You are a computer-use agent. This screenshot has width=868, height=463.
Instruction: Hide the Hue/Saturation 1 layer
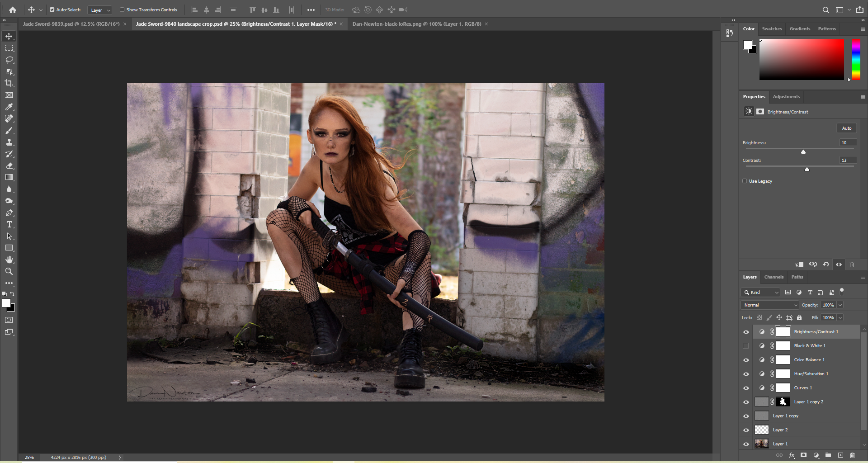746,374
